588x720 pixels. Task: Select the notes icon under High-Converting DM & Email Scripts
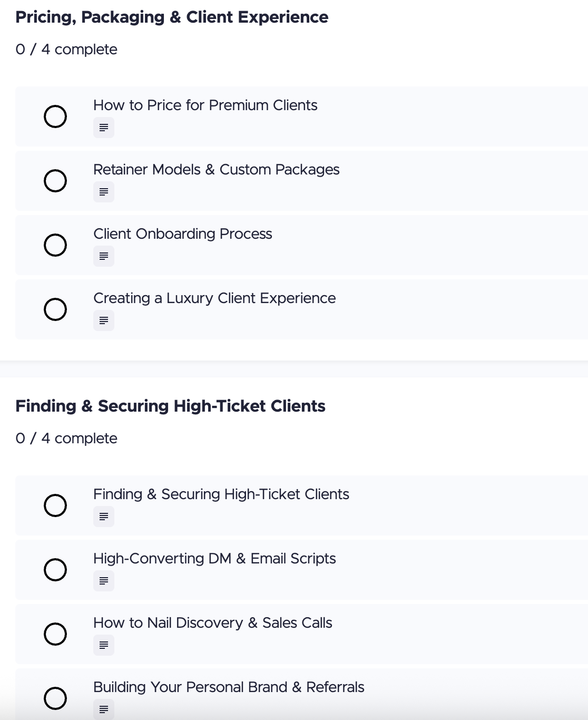tap(103, 581)
